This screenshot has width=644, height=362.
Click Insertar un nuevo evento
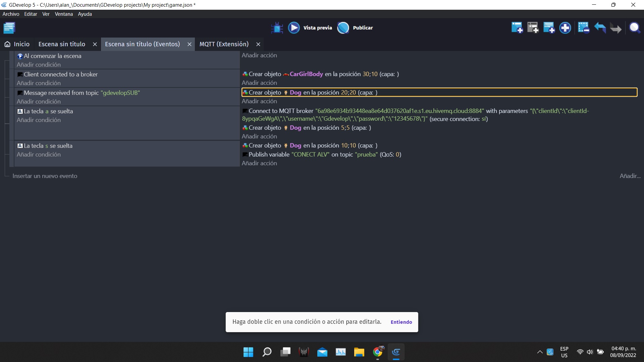45,176
